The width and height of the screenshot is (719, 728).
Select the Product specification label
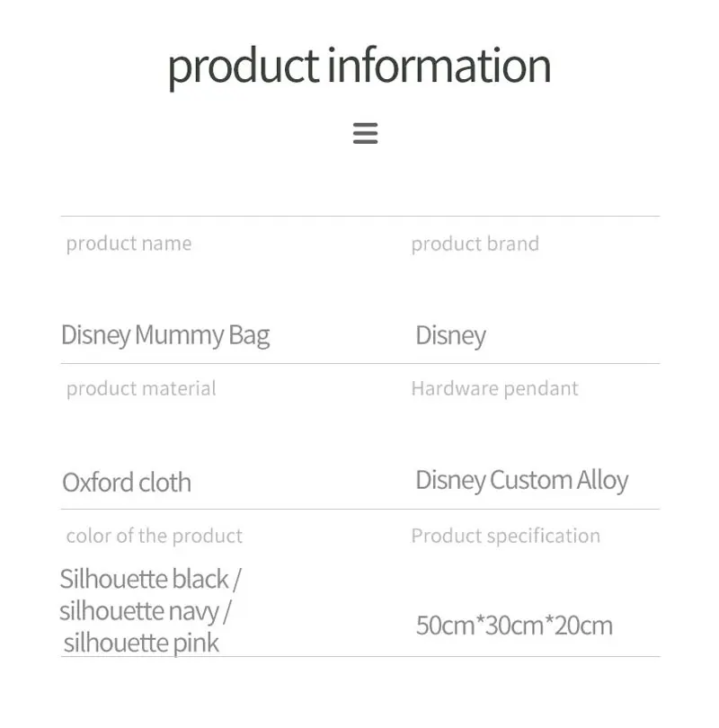505,536
